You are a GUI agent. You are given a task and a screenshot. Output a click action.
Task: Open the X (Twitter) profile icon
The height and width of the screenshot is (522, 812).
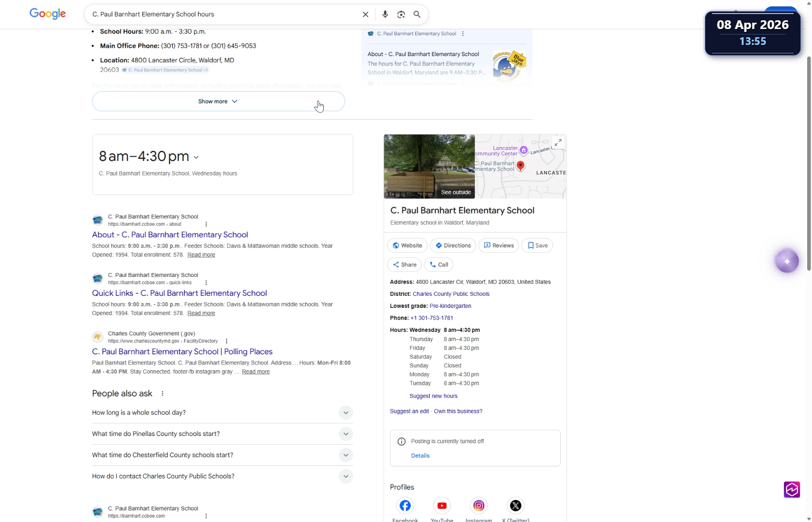pyautogui.click(x=516, y=506)
